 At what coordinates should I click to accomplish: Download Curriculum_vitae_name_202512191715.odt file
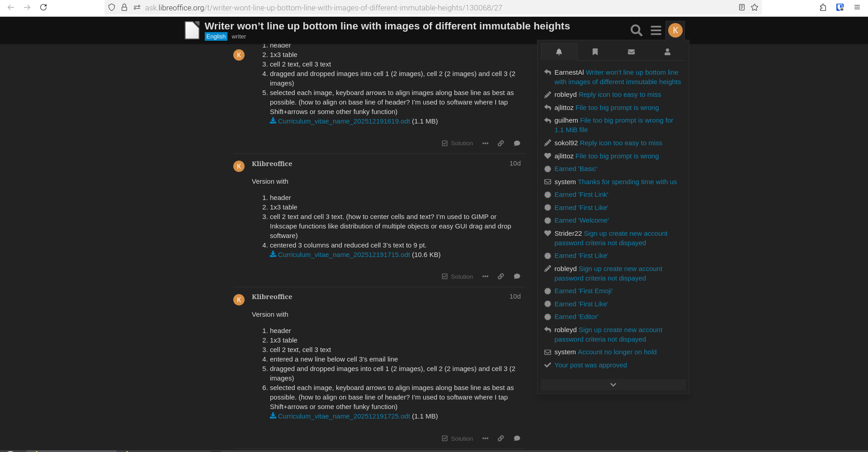tap(344, 255)
